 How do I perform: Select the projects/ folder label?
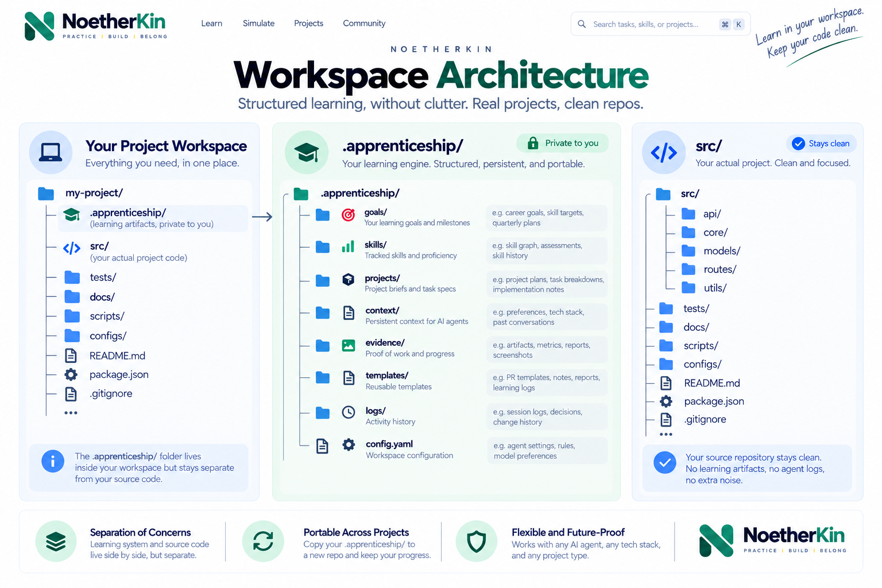[382, 278]
